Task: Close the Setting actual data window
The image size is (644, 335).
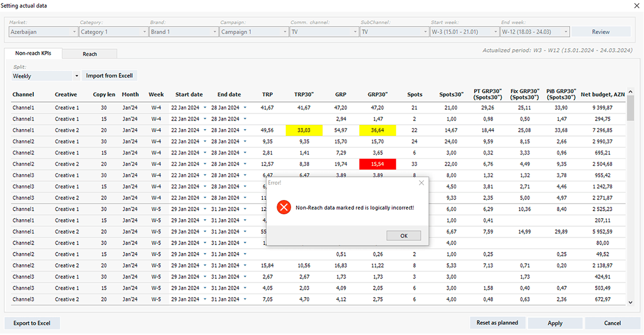Action: coord(636,5)
